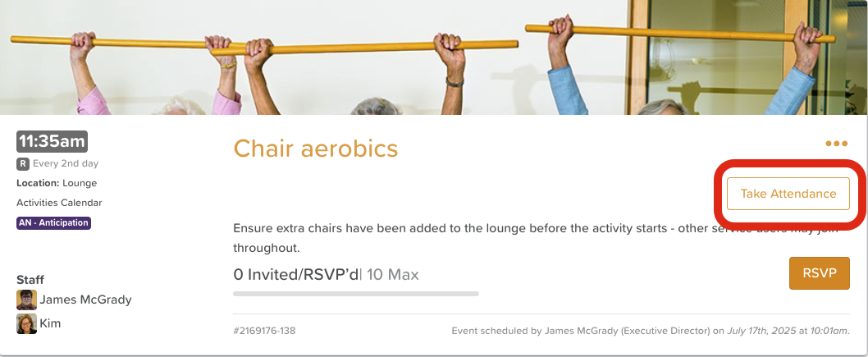Click the recurring event R icon
This screenshot has height=357, width=868.
pos(23,163)
